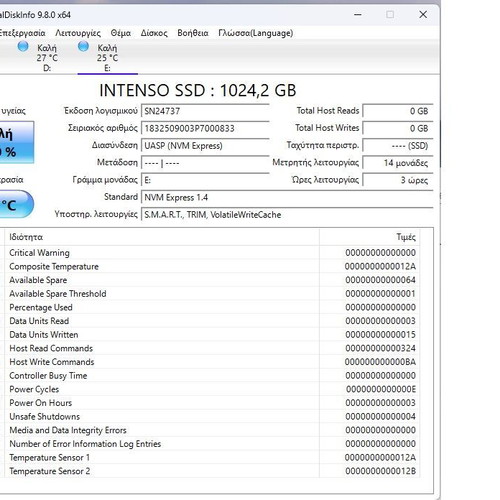Click the blue health indicator for E:

[x=83, y=46]
